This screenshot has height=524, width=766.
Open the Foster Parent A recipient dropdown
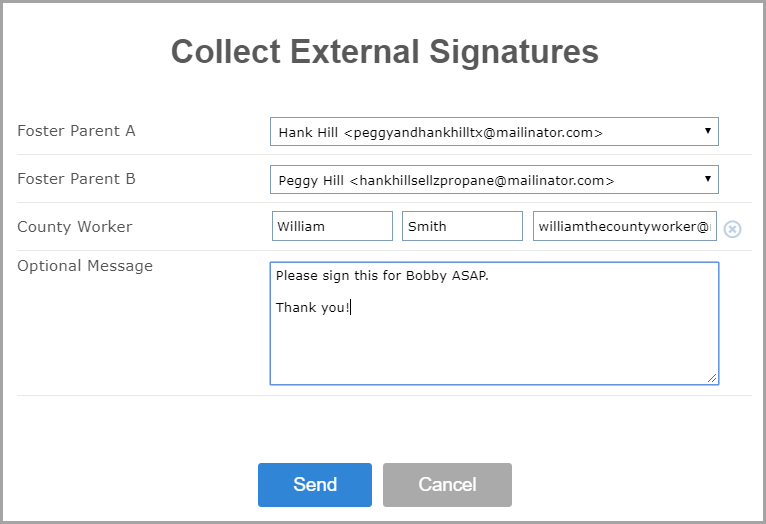(494, 131)
